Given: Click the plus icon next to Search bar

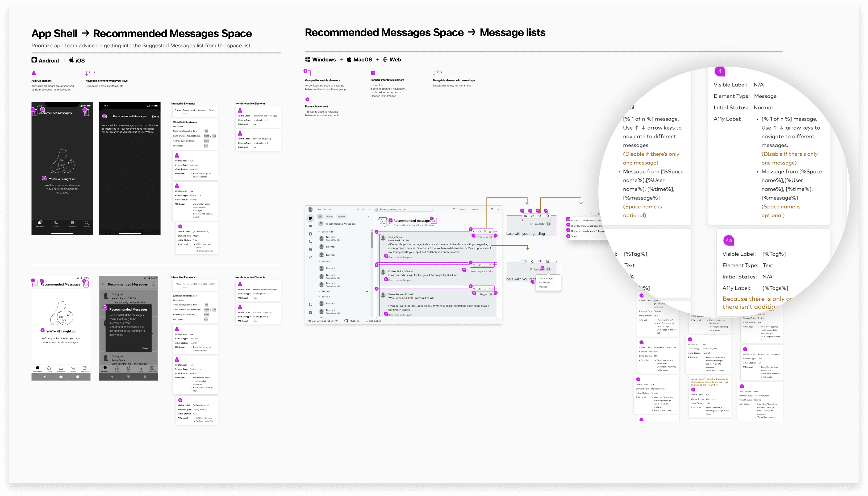Looking at the screenshot, I should tap(370, 209).
